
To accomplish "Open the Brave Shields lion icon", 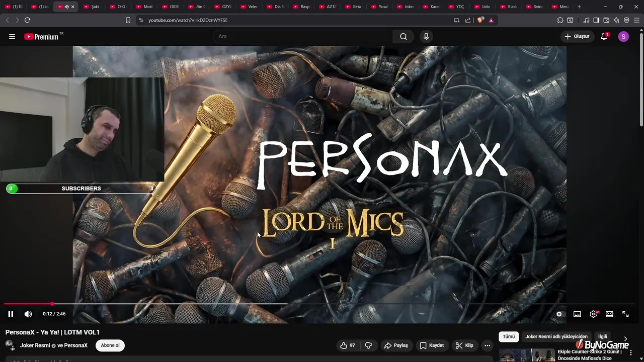I will [x=480, y=20].
